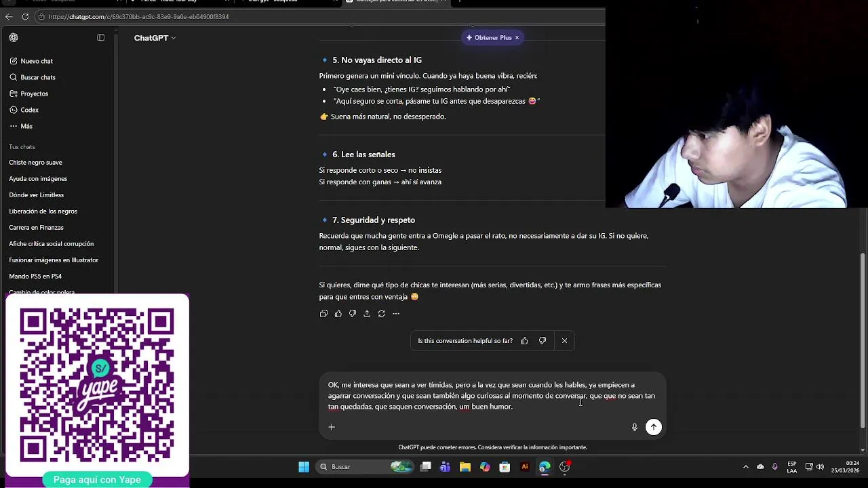Open the chat 'Chiste negro suave'
Screen dimensions: 868x488
(35, 163)
